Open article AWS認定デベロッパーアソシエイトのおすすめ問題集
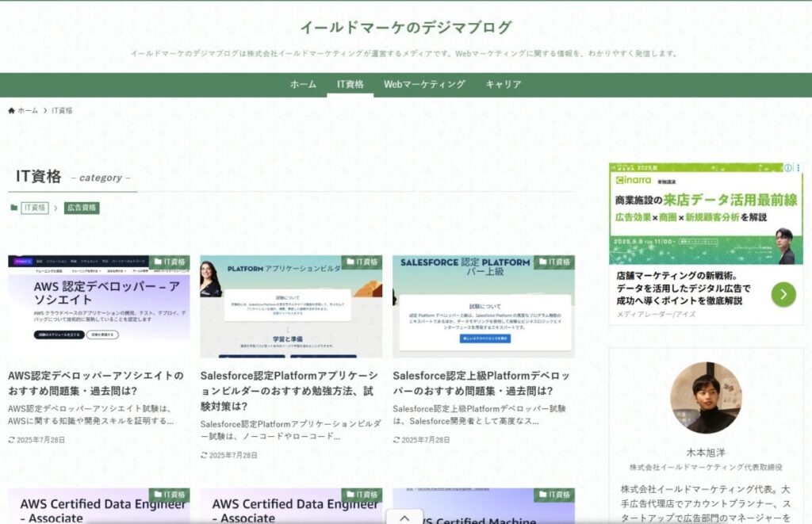 pyautogui.click(x=96, y=383)
